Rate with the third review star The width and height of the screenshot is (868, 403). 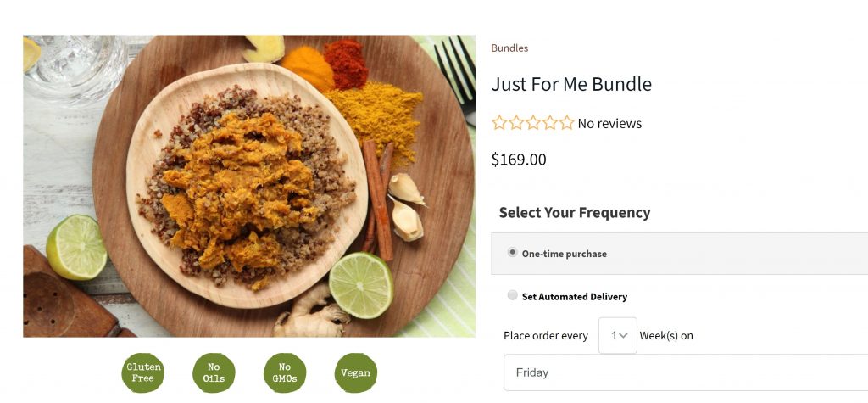point(533,123)
